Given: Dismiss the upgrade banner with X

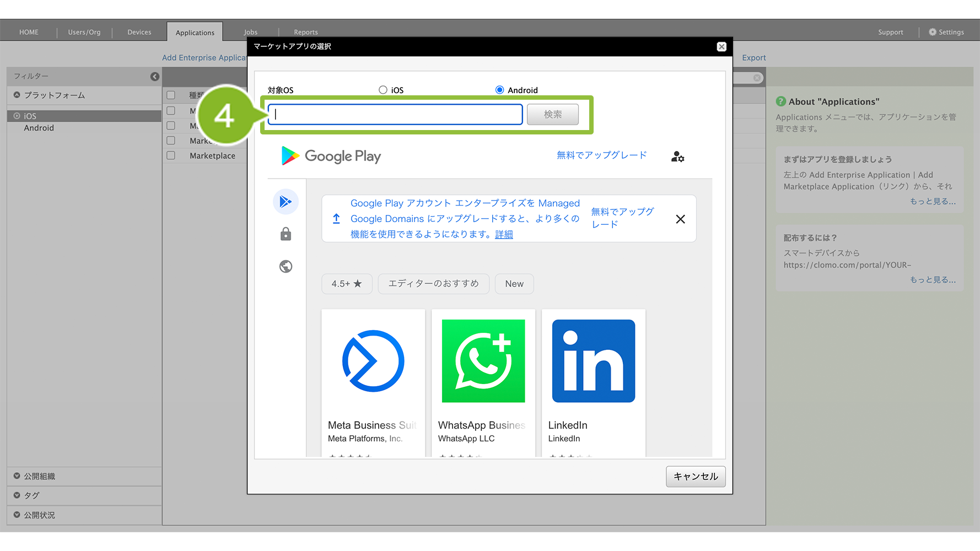Looking at the screenshot, I should pos(680,219).
